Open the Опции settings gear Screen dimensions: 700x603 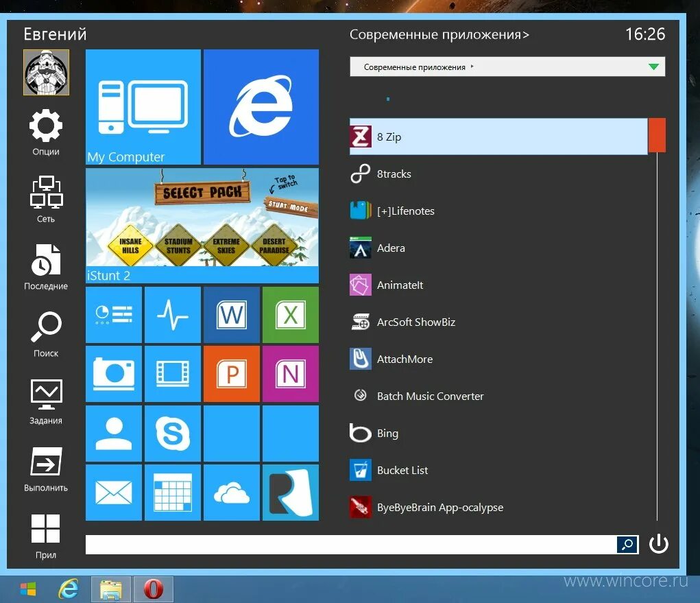(x=45, y=126)
